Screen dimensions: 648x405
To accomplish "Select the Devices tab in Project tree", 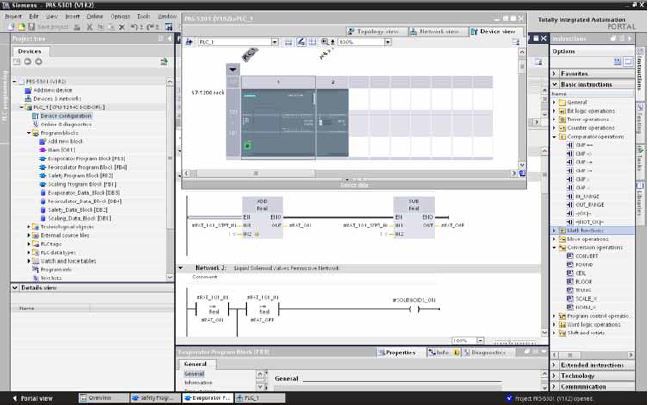I will [29, 51].
